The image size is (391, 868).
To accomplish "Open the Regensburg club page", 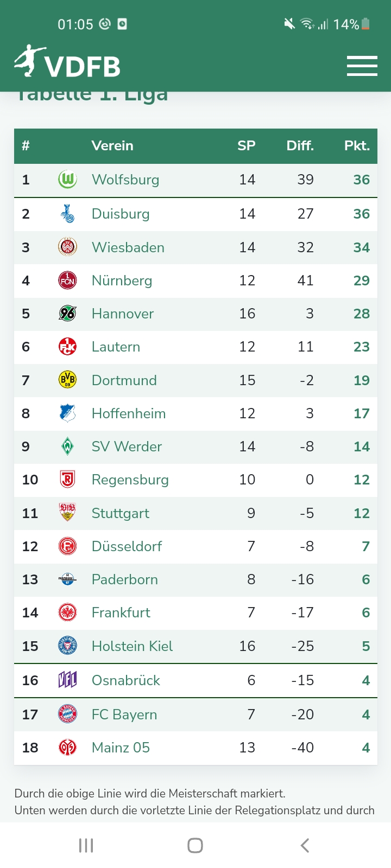I will point(130,480).
